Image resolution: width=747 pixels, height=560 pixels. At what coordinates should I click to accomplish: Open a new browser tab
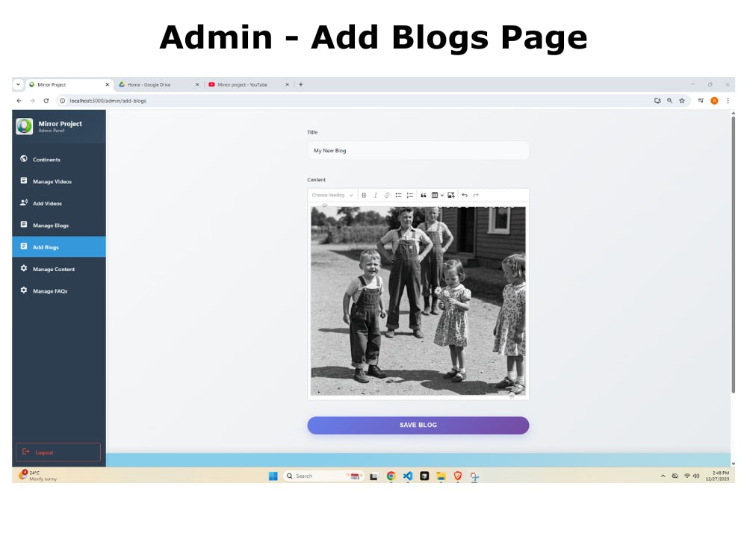click(300, 85)
